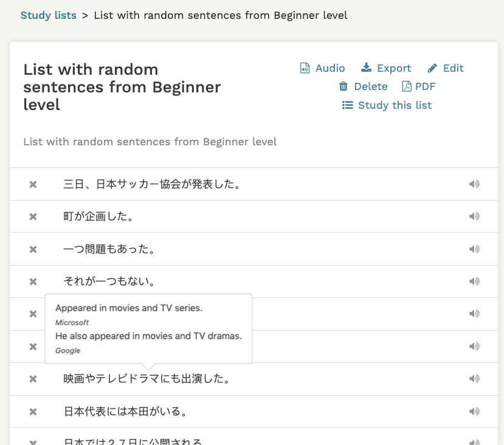
Task: Edit the study list
Action: 446,68
